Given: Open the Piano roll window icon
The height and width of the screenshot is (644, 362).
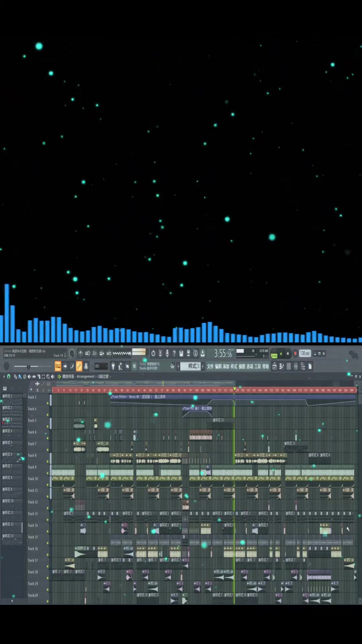Looking at the screenshot, I should pos(282,366).
